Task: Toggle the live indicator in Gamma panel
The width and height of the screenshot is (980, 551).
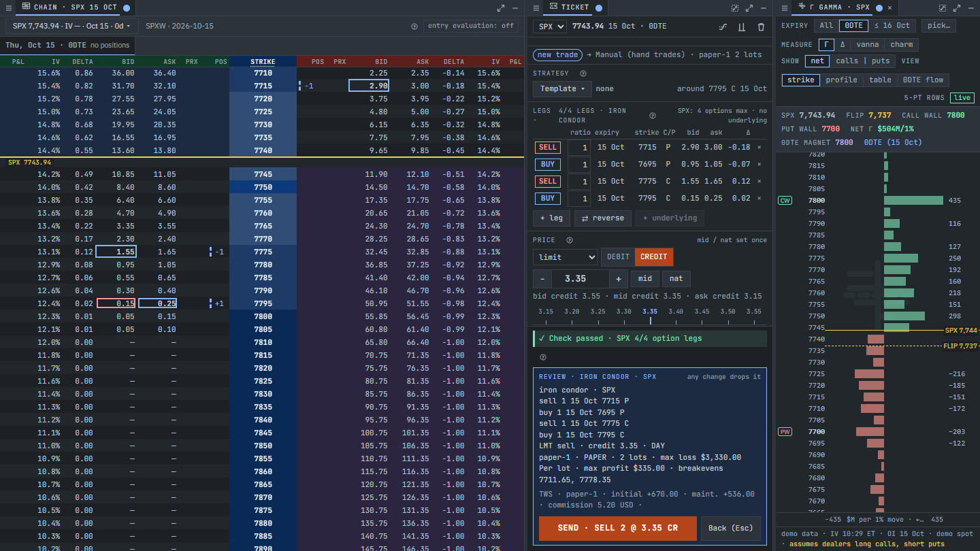Action: pyautogui.click(x=962, y=98)
